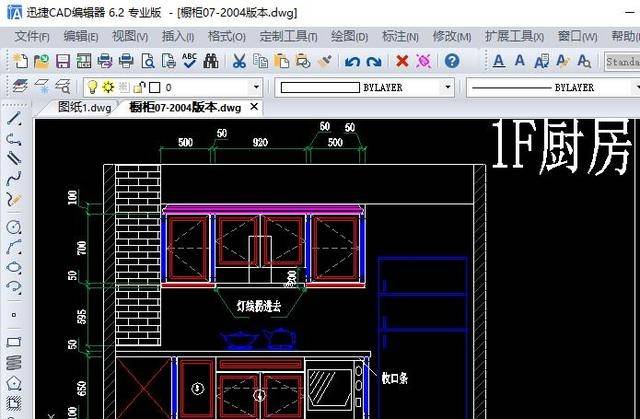Image resolution: width=640 pixels, height=419 pixels.
Task: Select the Ellipse drawing tool
Action: [14, 267]
